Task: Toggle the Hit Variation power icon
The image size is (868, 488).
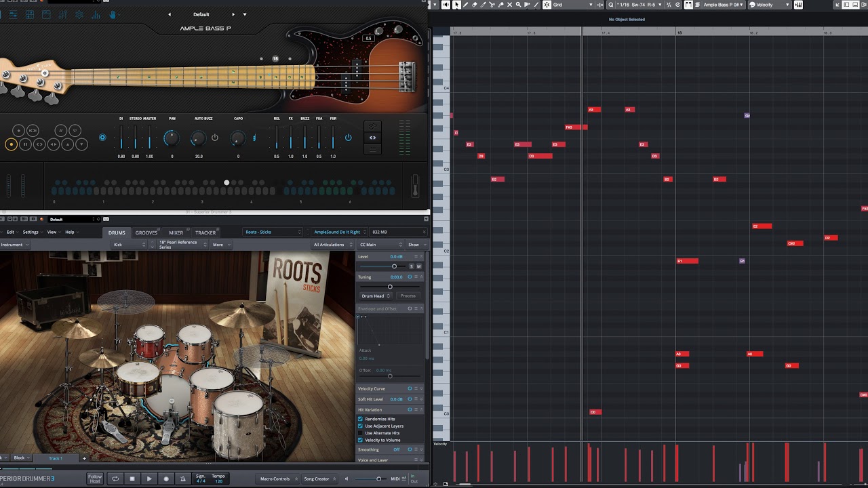Action: 410,409
